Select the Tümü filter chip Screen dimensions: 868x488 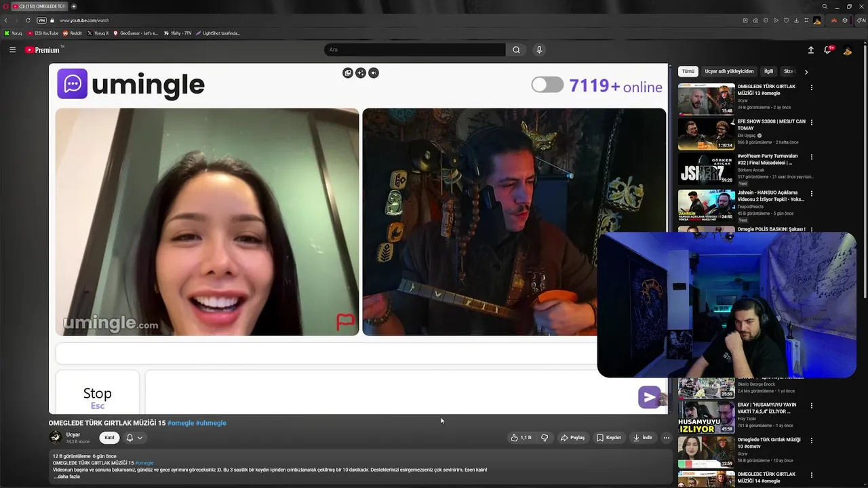tap(688, 71)
